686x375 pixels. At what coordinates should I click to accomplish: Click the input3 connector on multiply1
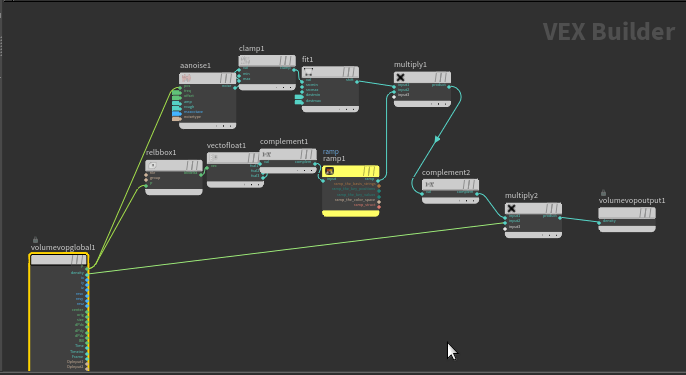point(394,95)
